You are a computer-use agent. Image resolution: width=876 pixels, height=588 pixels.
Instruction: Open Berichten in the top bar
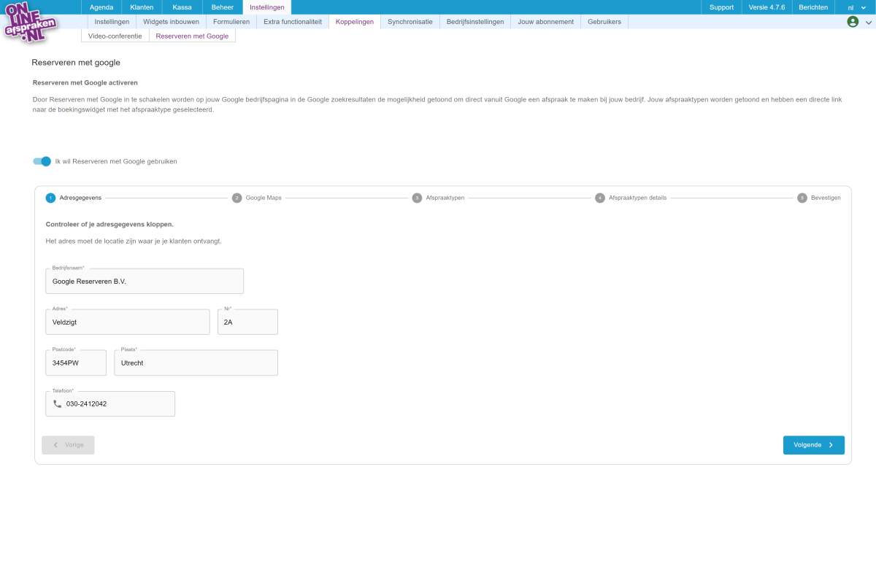[x=813, y=7]
